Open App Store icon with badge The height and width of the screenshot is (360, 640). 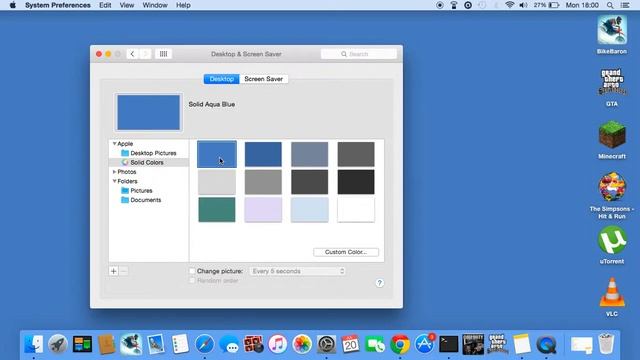[x=424, y=344]
